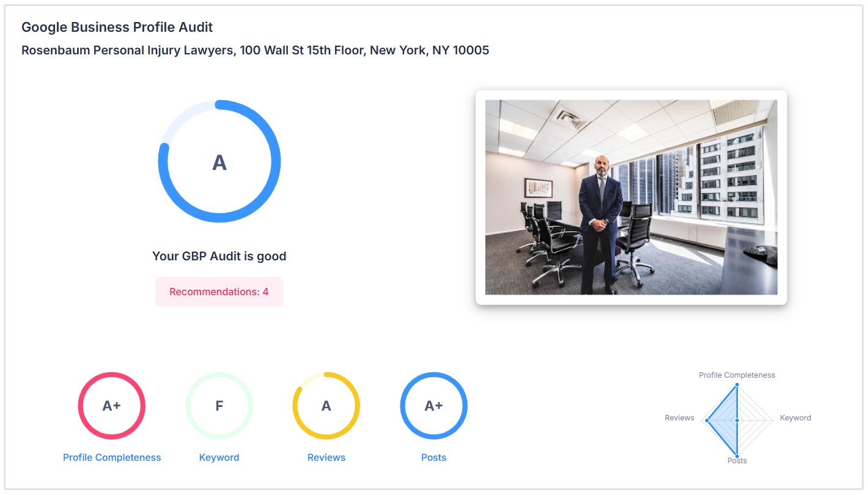The width and height of the screenshot is (868, 495).
Task: Click the Recommendations: 4 badge
Action: click(219, 291)
